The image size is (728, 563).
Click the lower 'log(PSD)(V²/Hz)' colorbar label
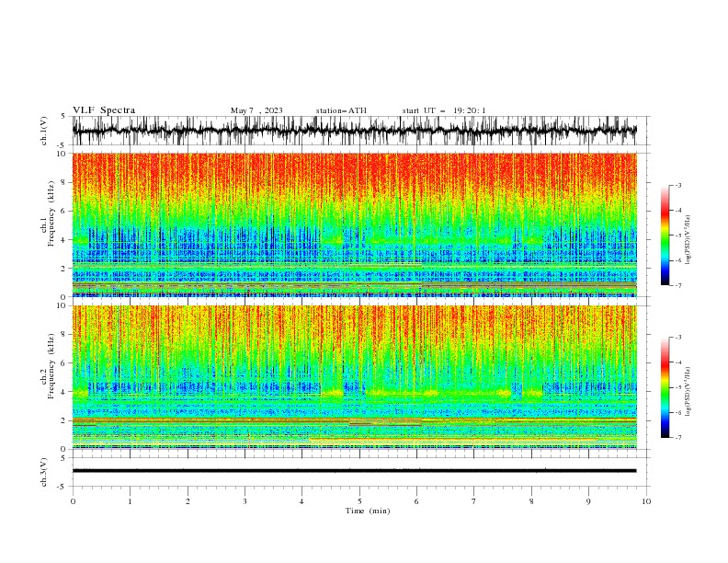[688, 391]
